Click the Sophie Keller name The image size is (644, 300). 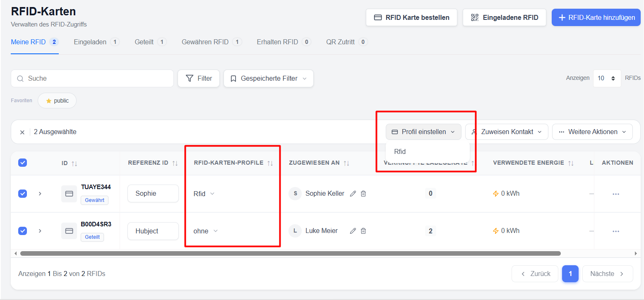tap(325, 194)
